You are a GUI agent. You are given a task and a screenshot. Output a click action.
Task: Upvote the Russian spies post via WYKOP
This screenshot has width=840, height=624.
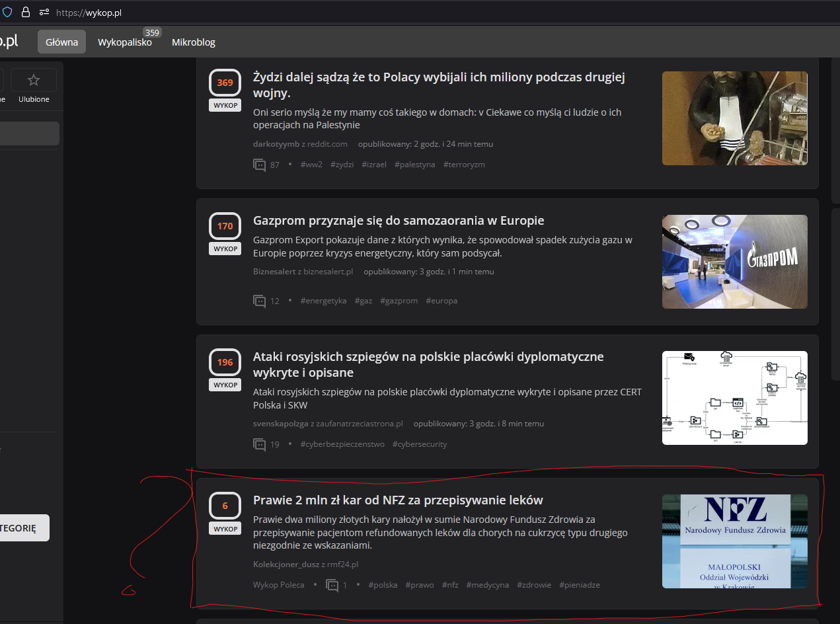[x=225, y=385]
